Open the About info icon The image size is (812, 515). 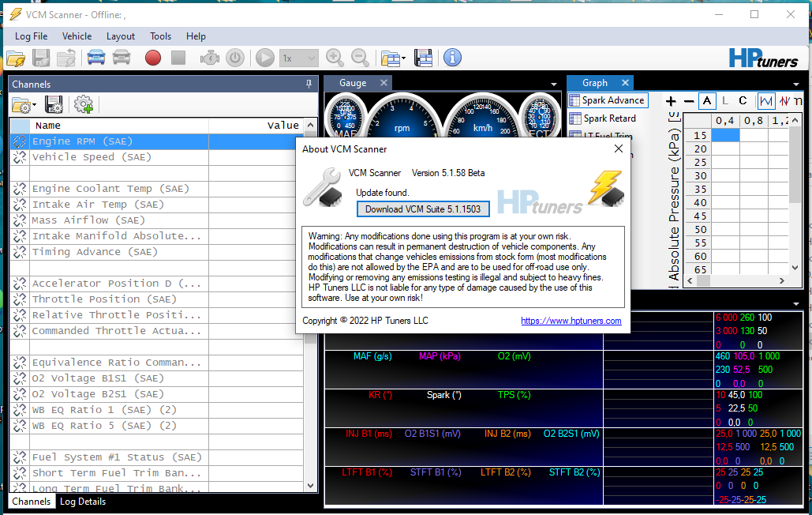[453, 58]
